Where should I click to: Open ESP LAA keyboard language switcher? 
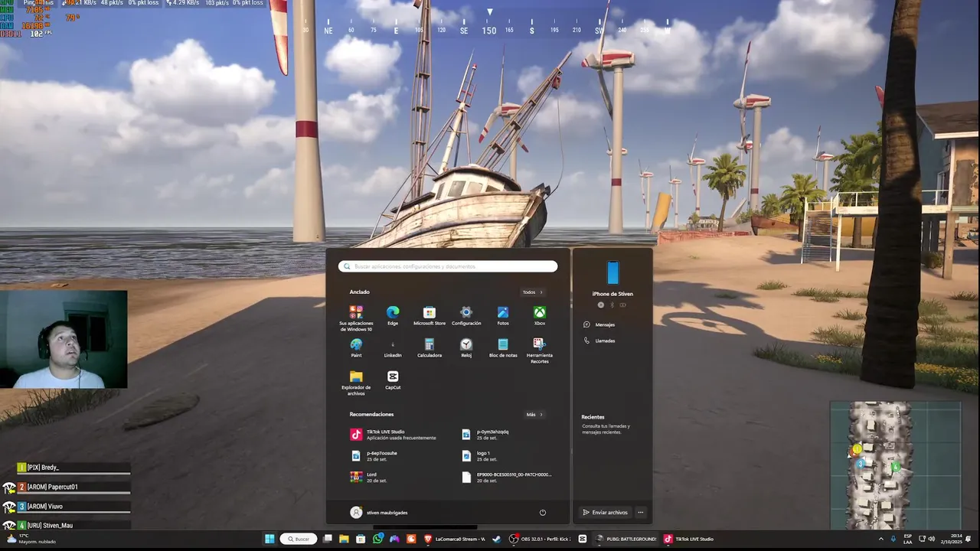(x=908, y=539)
